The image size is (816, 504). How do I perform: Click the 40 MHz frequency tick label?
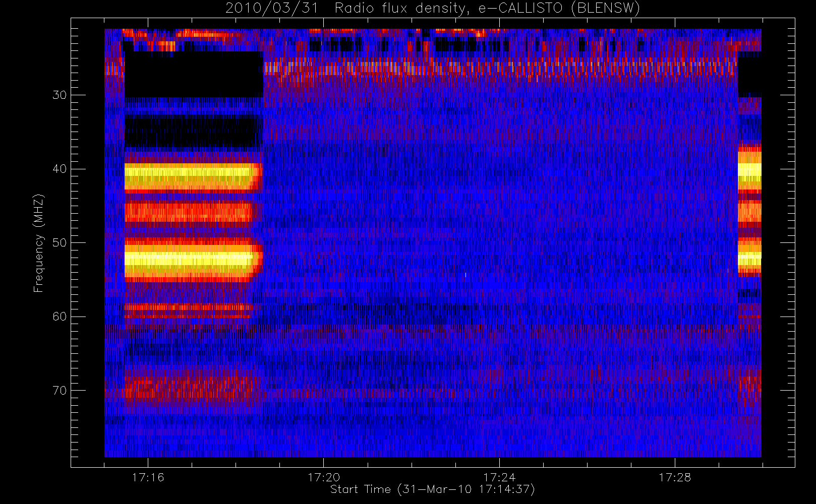pyautogui.click(x=59, y=169)
